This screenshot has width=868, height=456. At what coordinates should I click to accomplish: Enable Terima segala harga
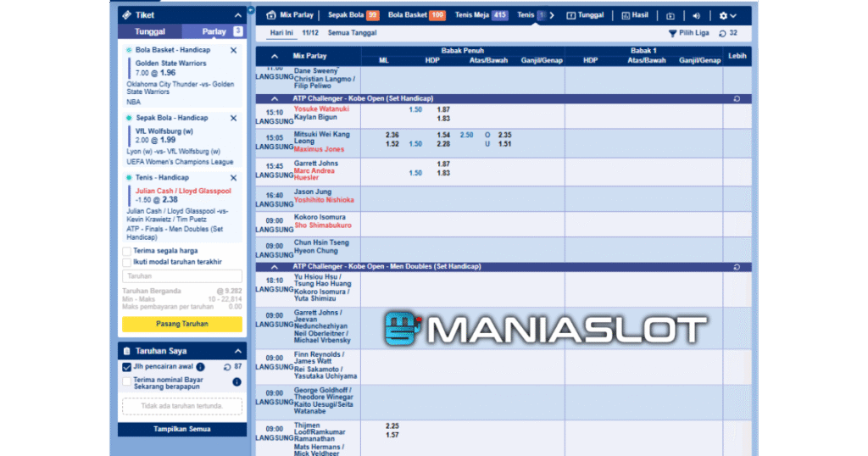tap(127, 251)
